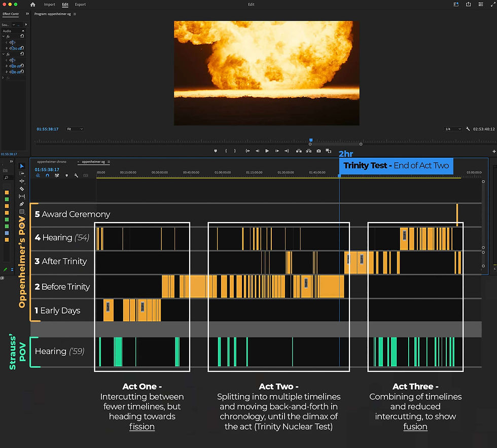
Task: Open Program Monitor settings wrench
Action: tap(468, 129)
